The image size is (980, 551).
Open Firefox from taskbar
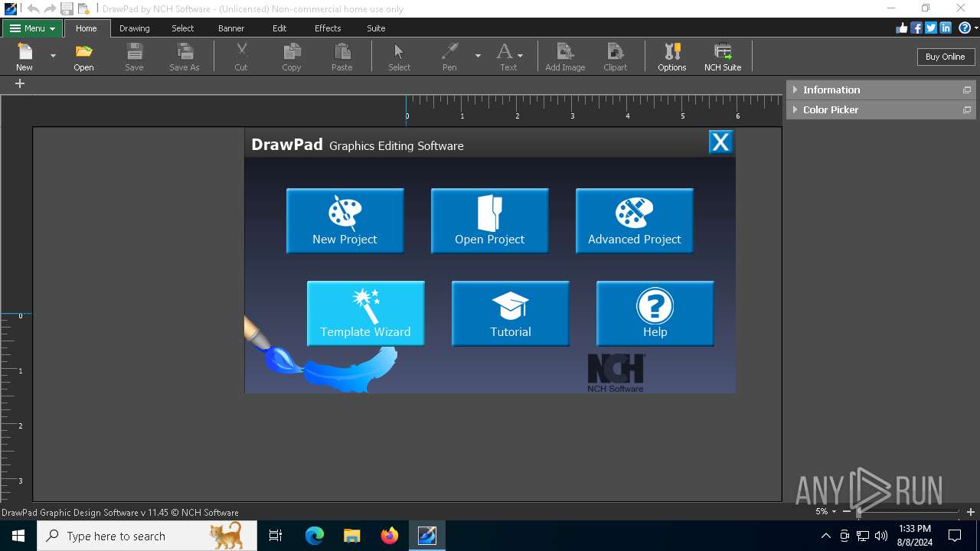390,536
